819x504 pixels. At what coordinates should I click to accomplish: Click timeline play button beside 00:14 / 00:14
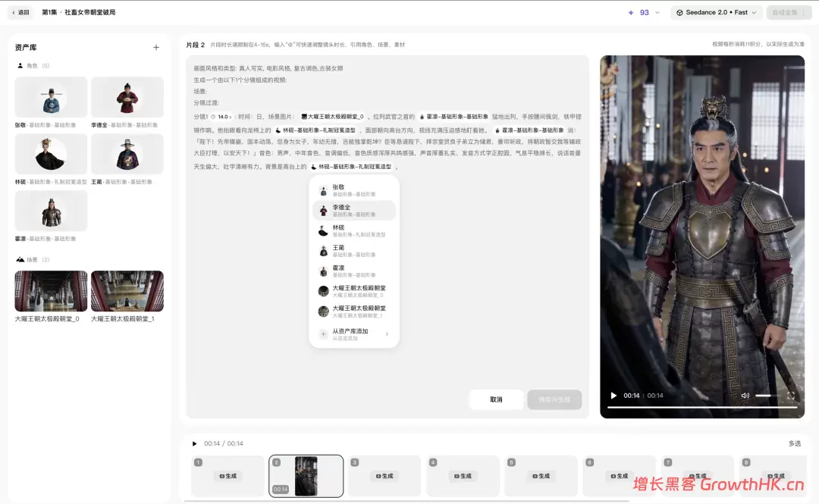[x=194, y=443]
